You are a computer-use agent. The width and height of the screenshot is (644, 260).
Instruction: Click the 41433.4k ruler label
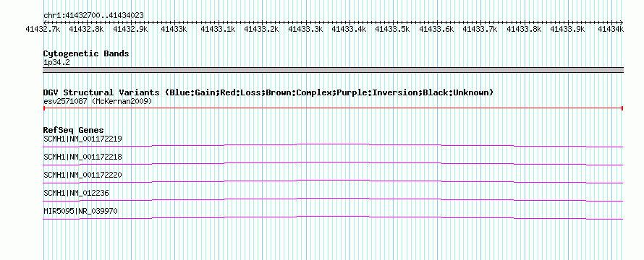click(x=349, y=29)
